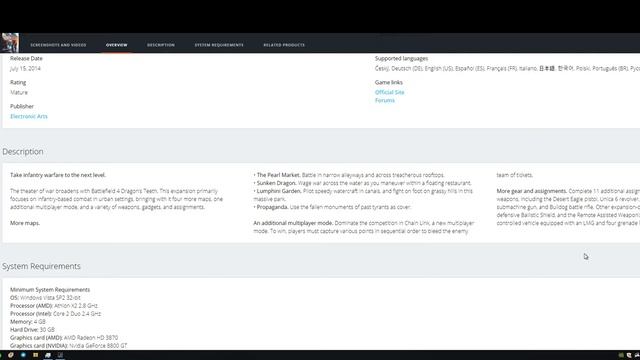The image size is (640, 360).
Task: Click the 'Propaganda' bullet text
Action: coord(332,207)
